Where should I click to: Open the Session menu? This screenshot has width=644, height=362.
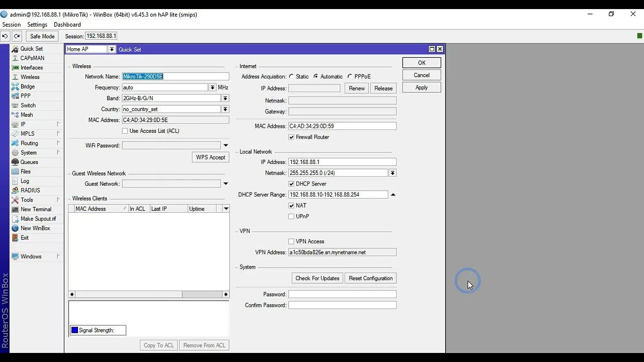click(x=12, y=25)
